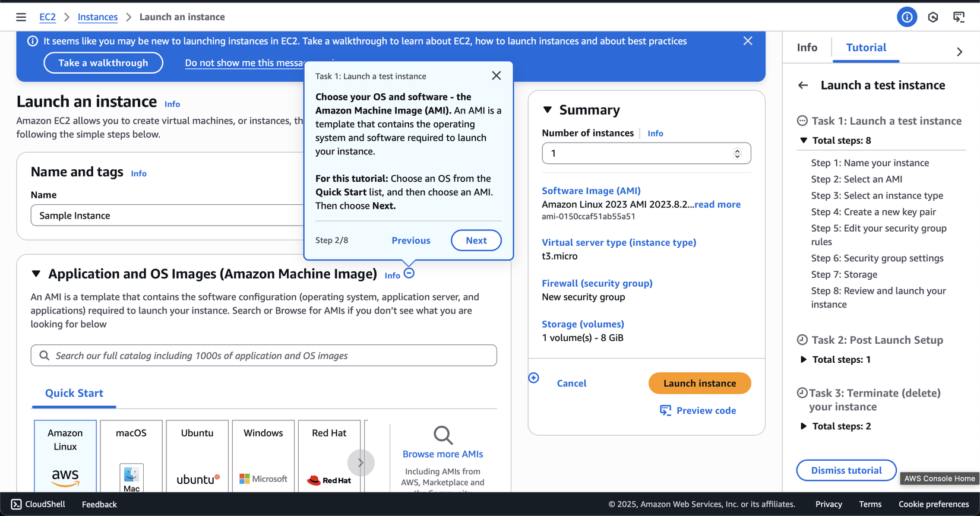
Task: Collapse the Summary section
Action: 548,110
